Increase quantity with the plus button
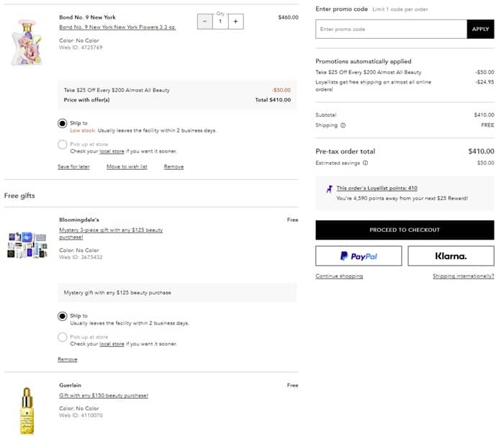504x437 pixels. coord(235,22)
